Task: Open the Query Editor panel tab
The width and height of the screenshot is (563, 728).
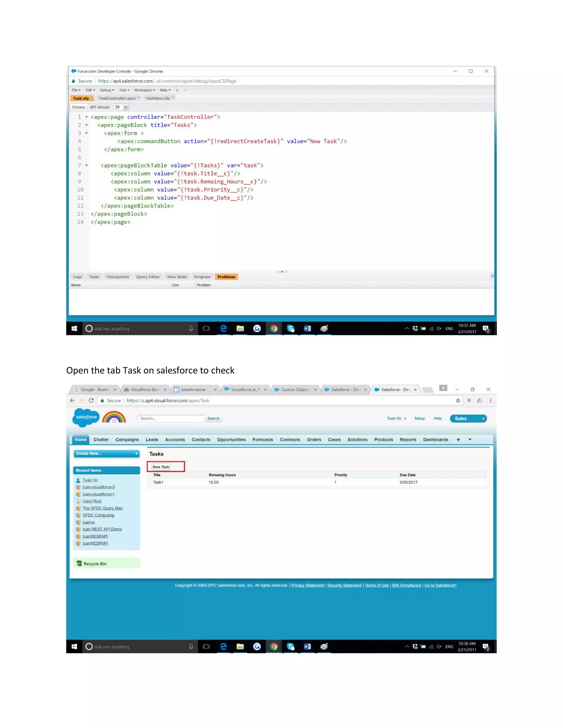Action: [x=148, y=277]
